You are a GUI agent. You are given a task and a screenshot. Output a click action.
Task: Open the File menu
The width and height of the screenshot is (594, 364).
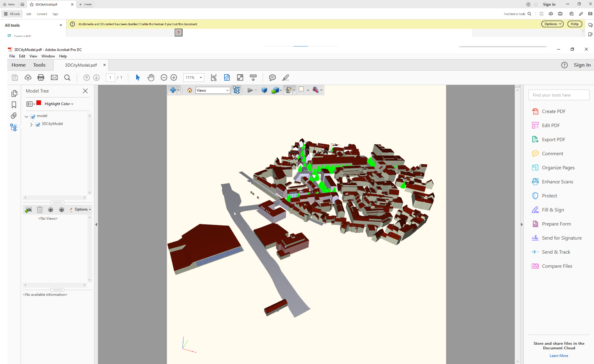(12, 56)
